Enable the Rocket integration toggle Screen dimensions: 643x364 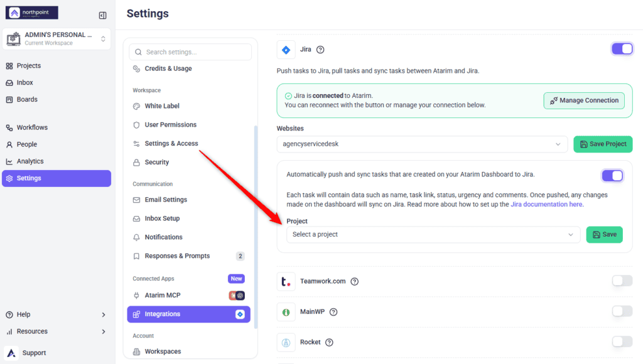coord(622,341)
